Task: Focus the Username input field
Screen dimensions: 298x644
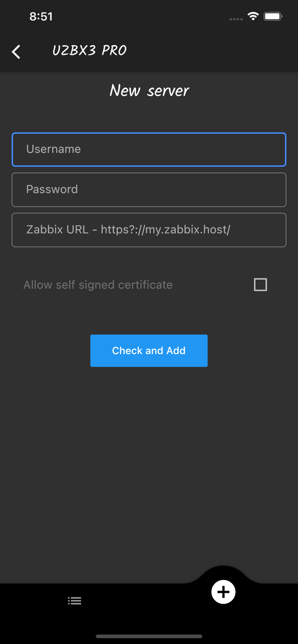Action: pos(149,149)
